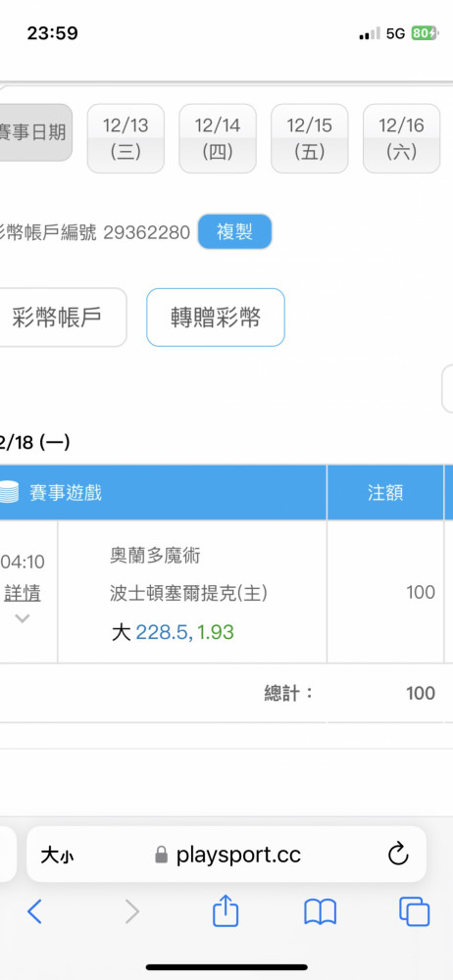This screenshot has width=453, height=980.
Task: Switch to the 12/15 (五) date
Action: (x=310, y=138)
